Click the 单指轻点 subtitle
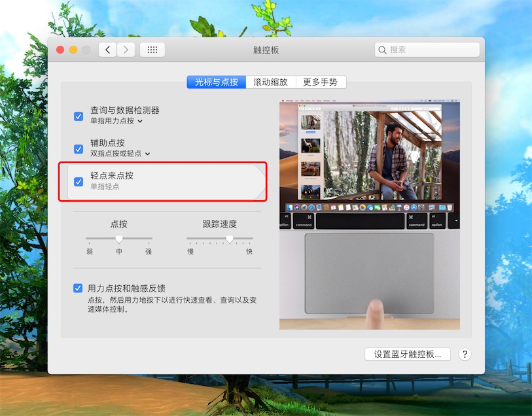 105,186
